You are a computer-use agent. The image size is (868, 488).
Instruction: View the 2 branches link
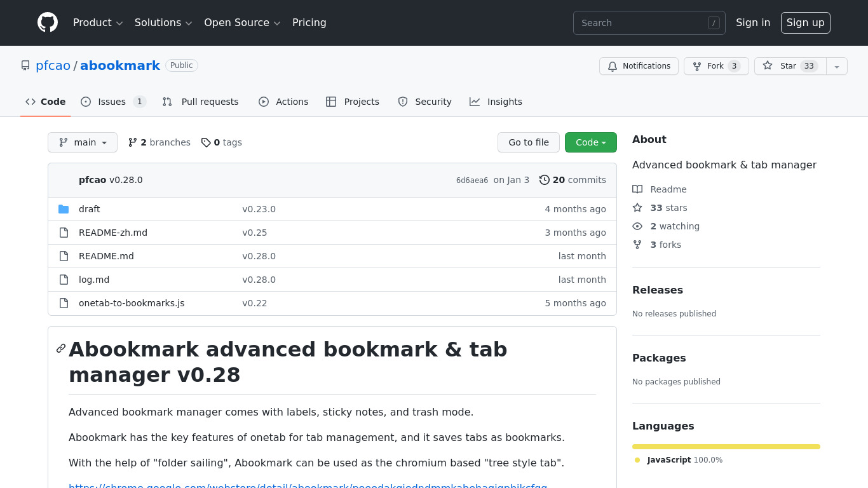click(x=159, y=142)
